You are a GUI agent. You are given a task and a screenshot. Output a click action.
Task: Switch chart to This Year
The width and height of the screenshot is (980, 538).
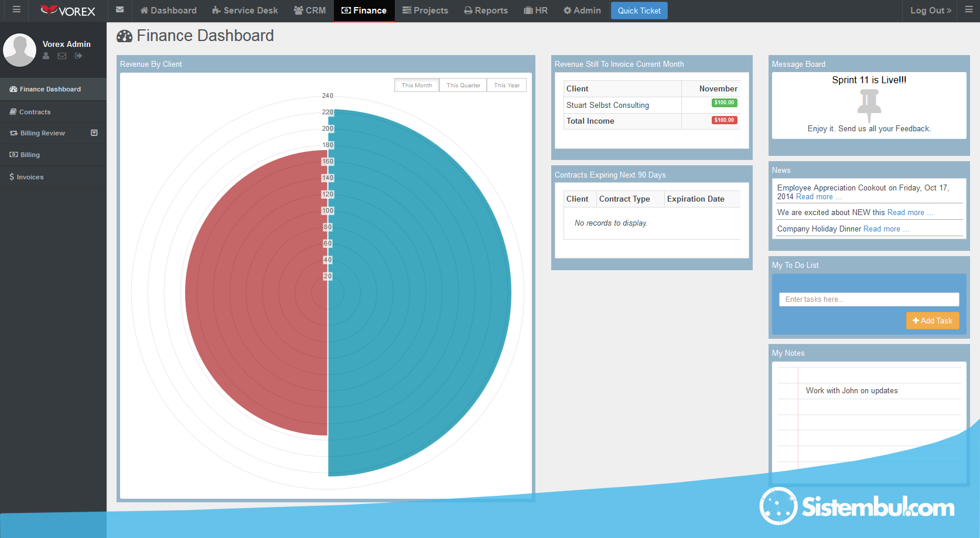pyautogui.click(x=507, y=86)
